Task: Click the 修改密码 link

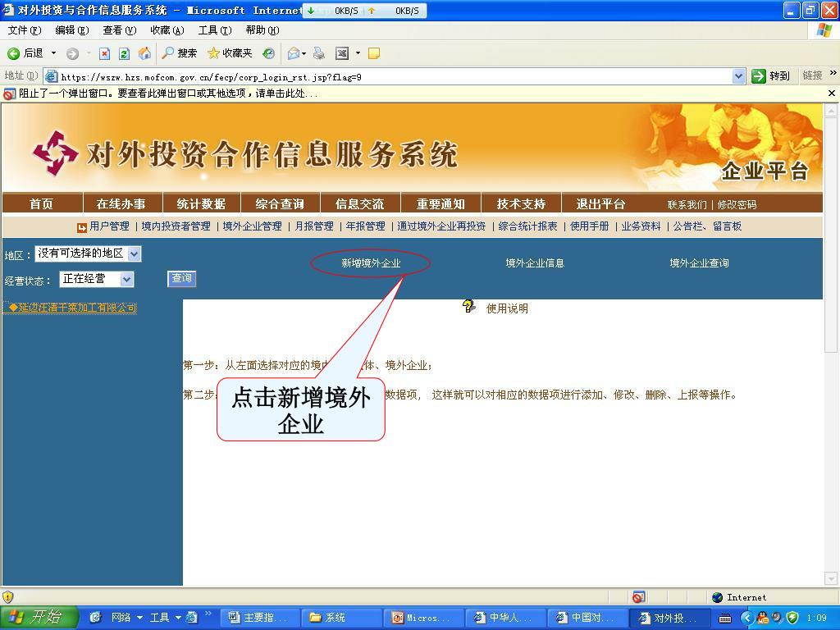Action: 737,204
